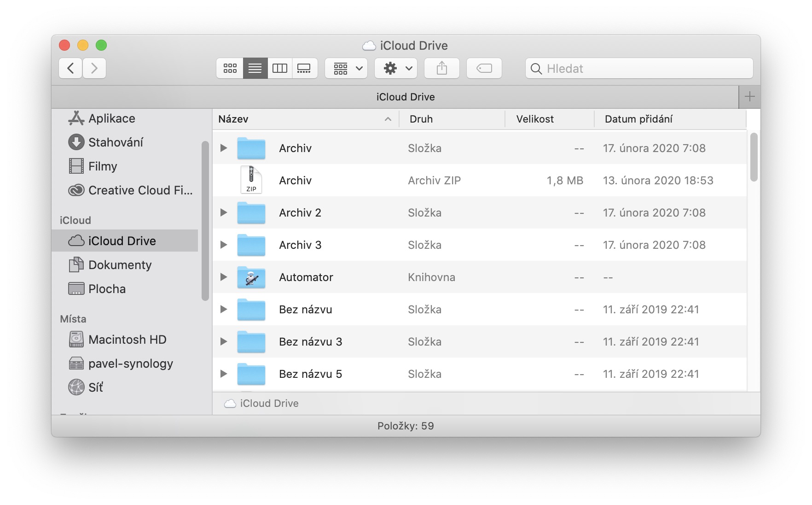812x505 pixels.
Task: Switch to gallery view
Action: click(x=304, y=68)
